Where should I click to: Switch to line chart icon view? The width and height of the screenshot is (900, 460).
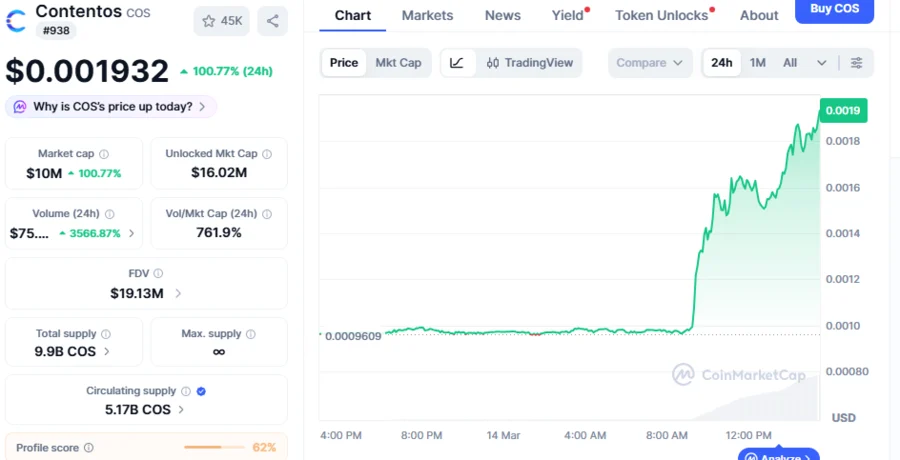tap(457, 62)
